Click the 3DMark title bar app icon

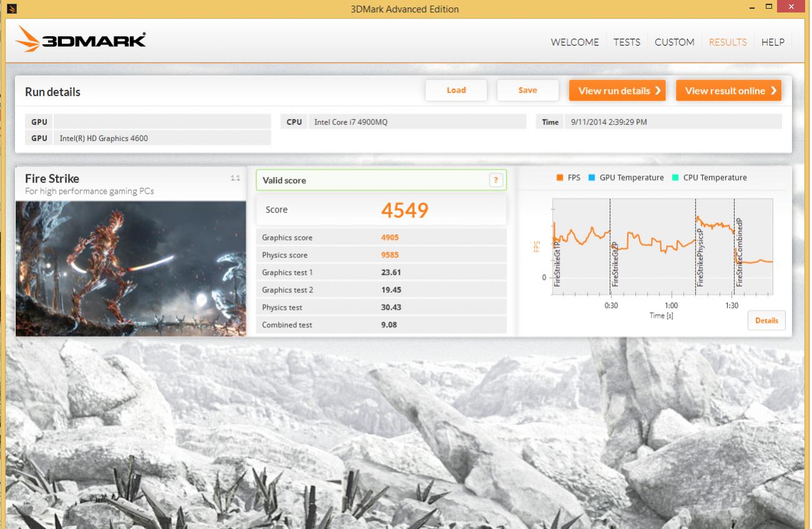[x=11, y=9]
